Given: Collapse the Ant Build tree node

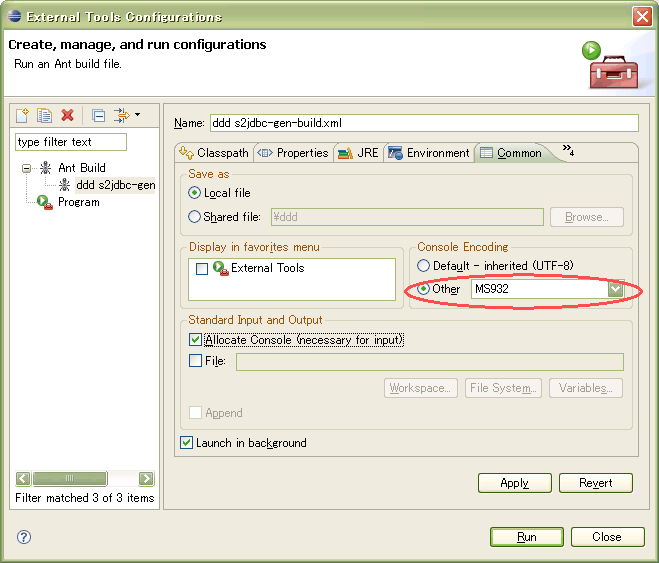Looking at the screenshot, I should (27, 168).
